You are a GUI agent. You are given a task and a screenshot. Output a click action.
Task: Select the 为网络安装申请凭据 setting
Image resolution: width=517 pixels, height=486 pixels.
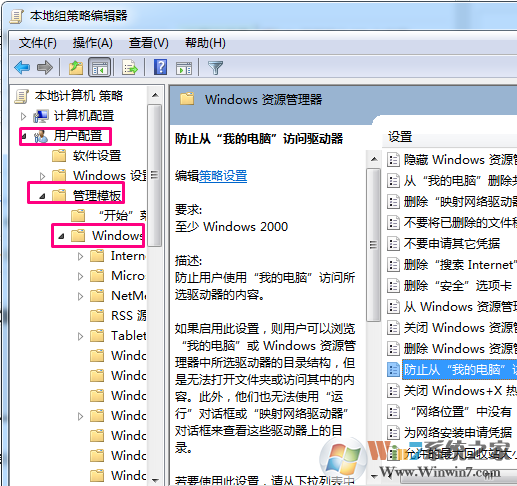pyautogui.click(x=458, y=433)
